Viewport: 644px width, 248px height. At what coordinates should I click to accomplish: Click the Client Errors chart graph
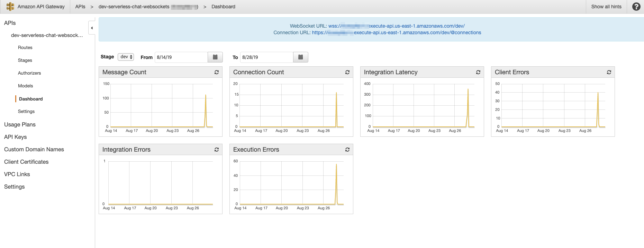(x=553, y=106)
